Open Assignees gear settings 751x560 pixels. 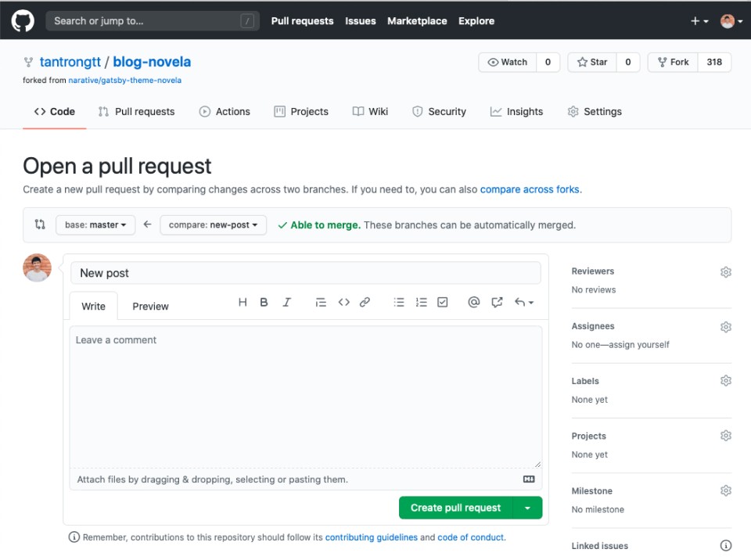tap(726, 327)
